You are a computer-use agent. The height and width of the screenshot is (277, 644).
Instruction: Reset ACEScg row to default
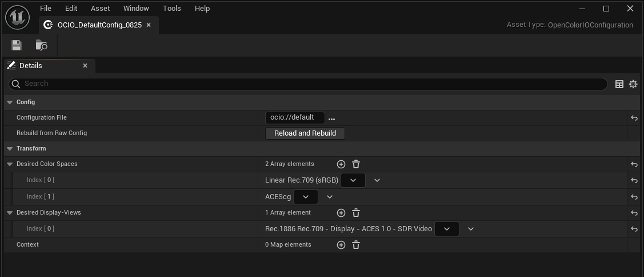coord(634,197)
